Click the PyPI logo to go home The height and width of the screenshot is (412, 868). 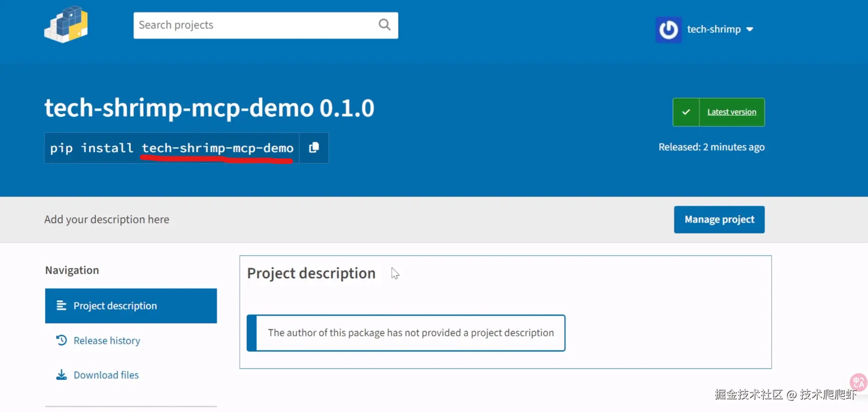(x=66, y=25)
